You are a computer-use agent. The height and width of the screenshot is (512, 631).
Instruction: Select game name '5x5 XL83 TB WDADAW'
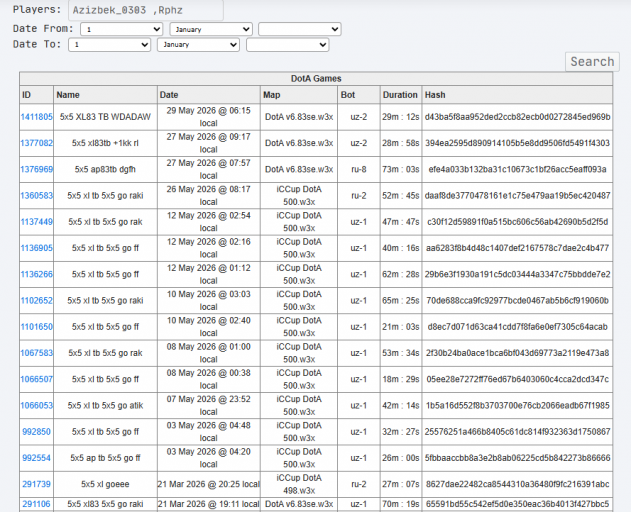(105, 117)
